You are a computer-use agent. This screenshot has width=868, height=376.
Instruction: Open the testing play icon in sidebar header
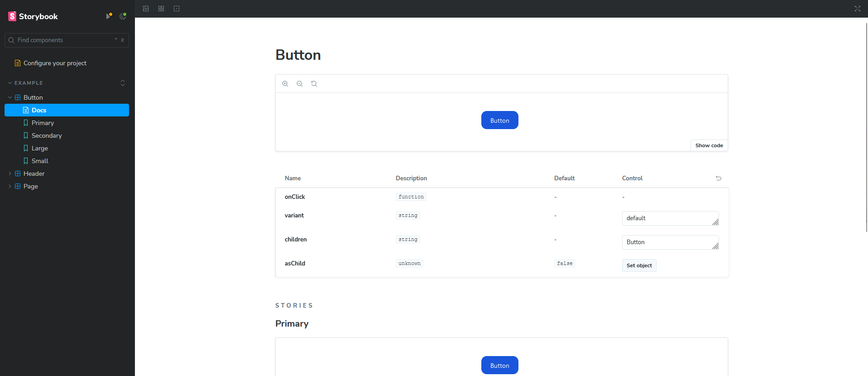109,16
